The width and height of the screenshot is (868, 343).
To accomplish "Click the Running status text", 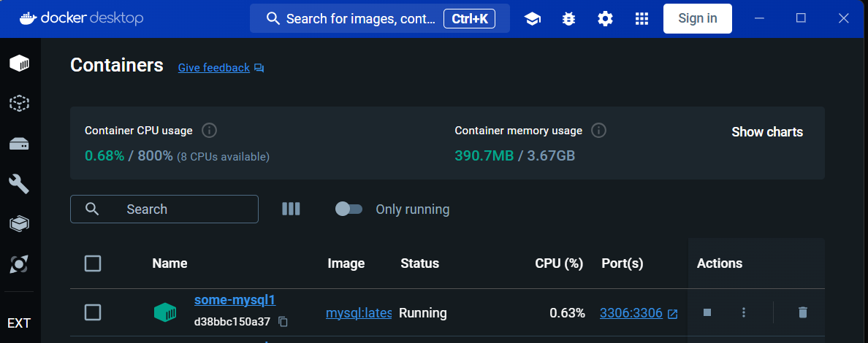I will click(x=423, y=313).
